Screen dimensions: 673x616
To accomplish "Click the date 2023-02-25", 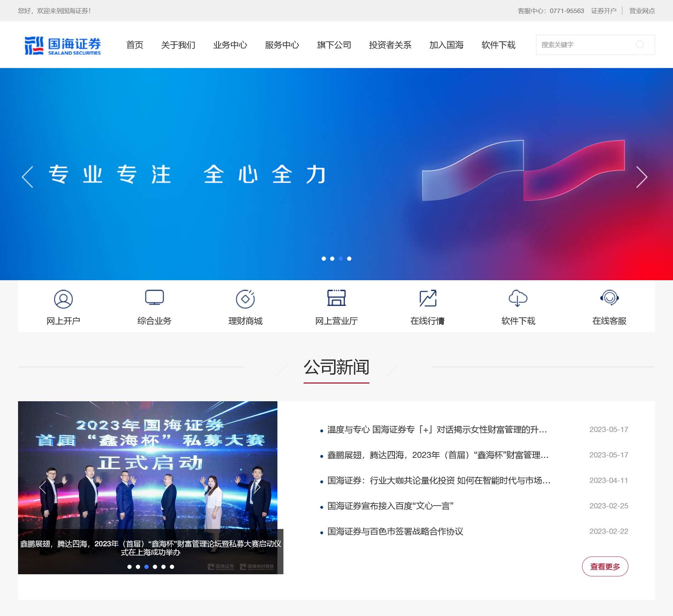I will pyautogui.click(x=609, y=506).
